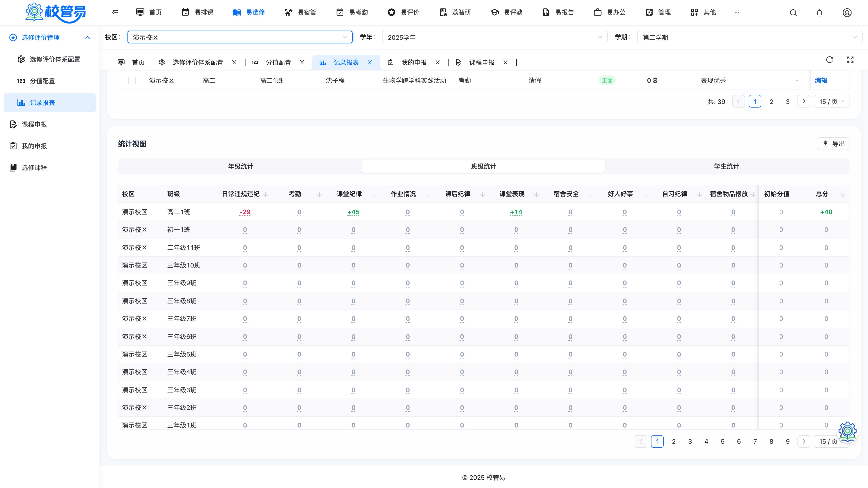
Task: Check the 沈子程 record row checkbox
Action: 132,80
